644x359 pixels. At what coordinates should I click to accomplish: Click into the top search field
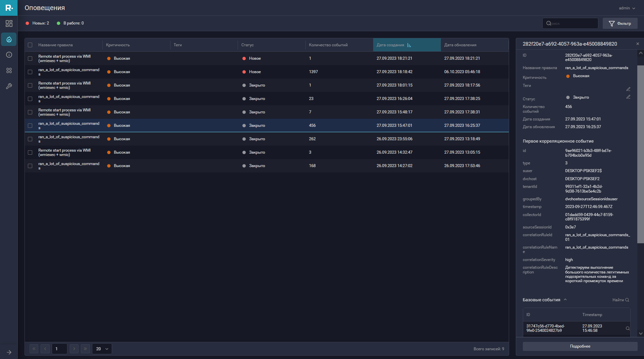570,23
